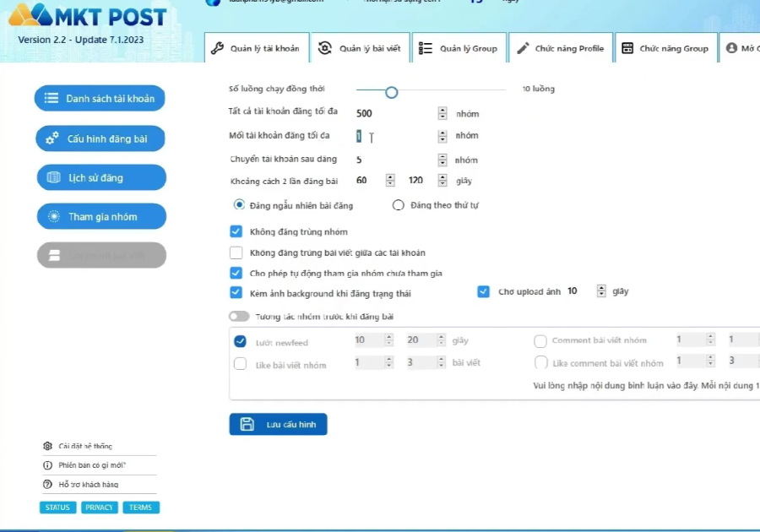Save settings with Lưu cấu hình button
This screenshot has width=760, height=532.
click(278, 424)
